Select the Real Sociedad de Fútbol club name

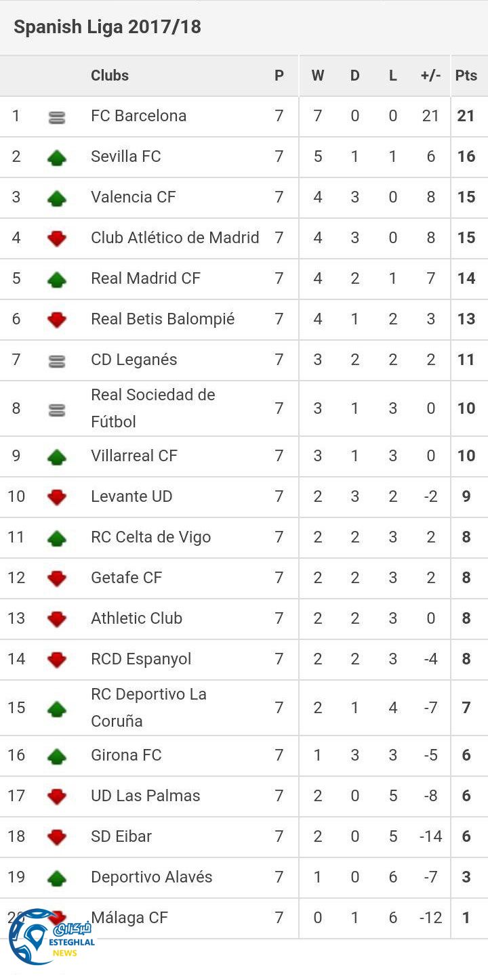[152, 408]
